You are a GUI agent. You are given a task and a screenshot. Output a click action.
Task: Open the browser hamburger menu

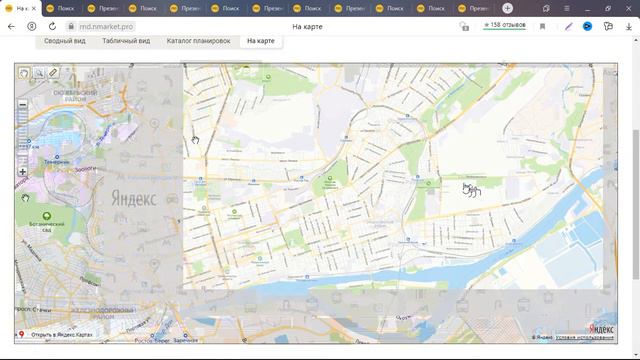[567, 8]
